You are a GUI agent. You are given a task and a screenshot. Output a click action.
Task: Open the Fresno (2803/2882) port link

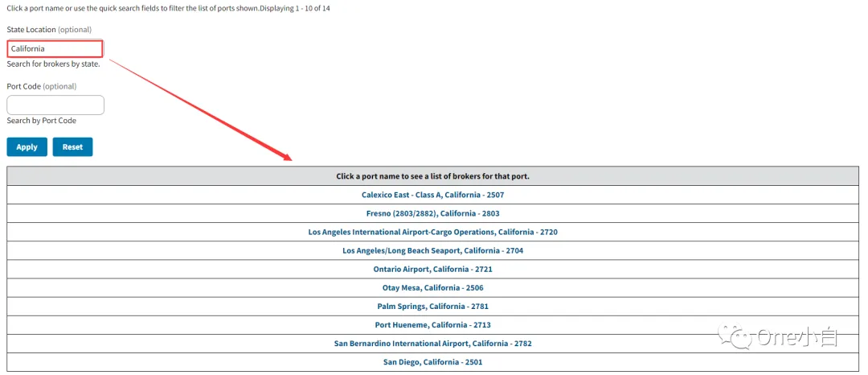[x=433, y=213]
